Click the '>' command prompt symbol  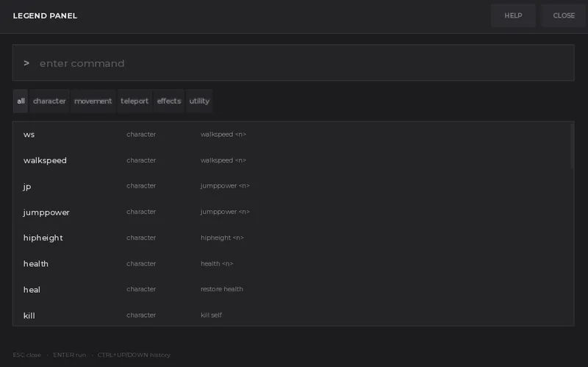pos(26,63)
